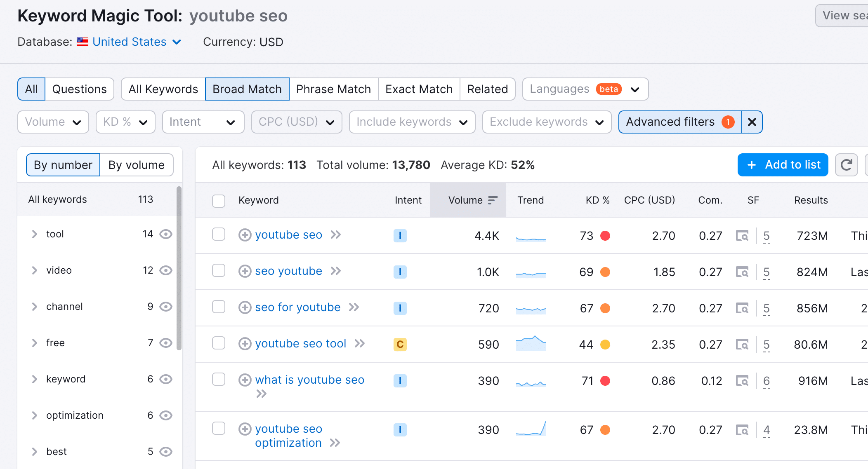Open the Languages beta dropdown
Viewport: 868px width, 469px height.
pos(585,89)
